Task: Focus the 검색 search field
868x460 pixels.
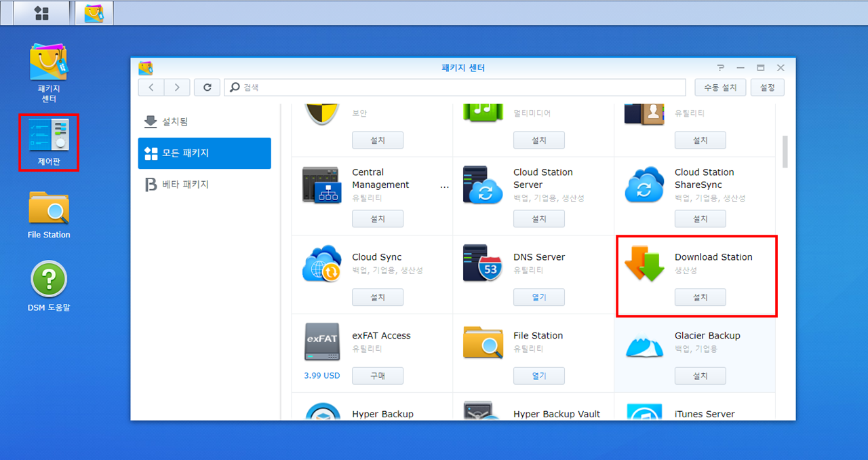Action: pos(455,88)
